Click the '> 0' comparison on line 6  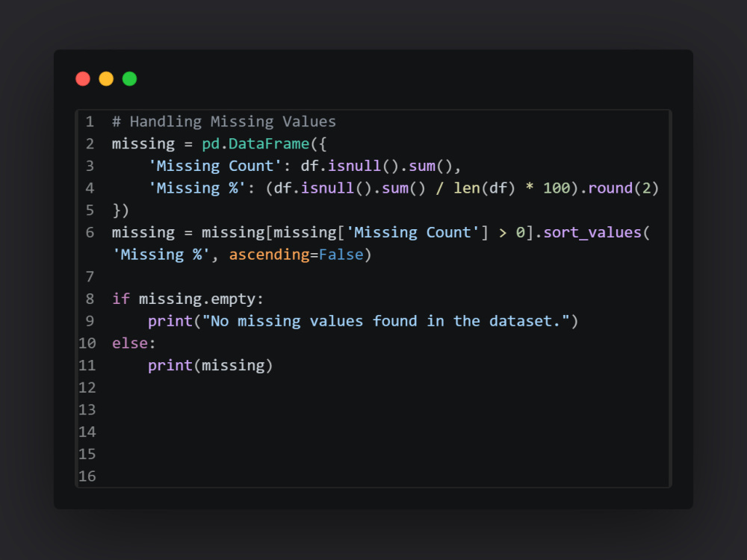click(512, 232)
